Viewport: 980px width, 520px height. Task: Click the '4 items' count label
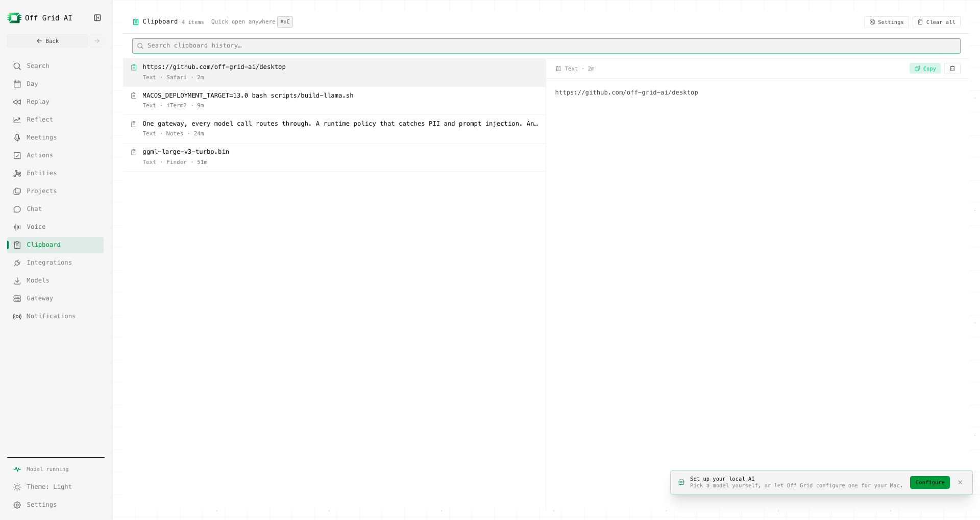(x=192, y=22)
